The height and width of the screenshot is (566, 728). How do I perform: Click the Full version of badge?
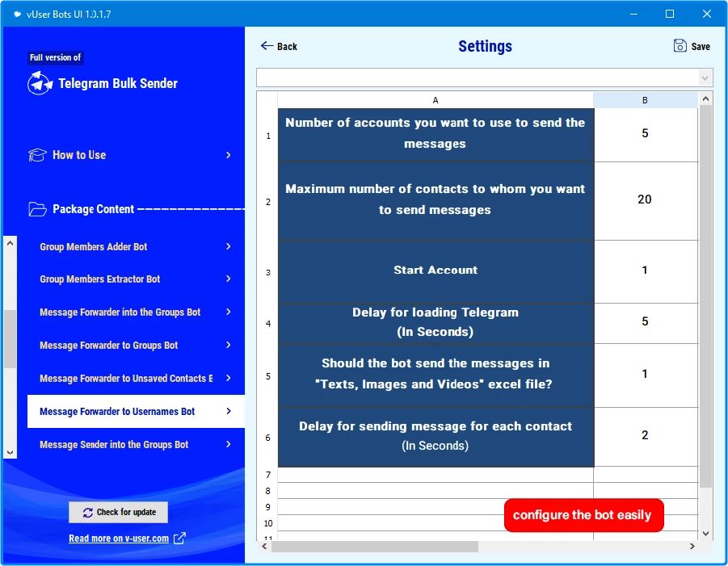(x=55, y=57)
